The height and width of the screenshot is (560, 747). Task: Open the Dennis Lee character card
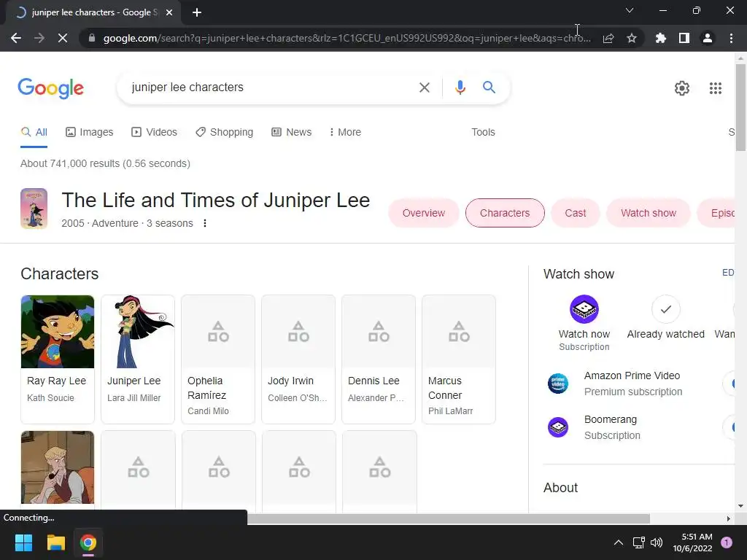(x=379, y=359)
